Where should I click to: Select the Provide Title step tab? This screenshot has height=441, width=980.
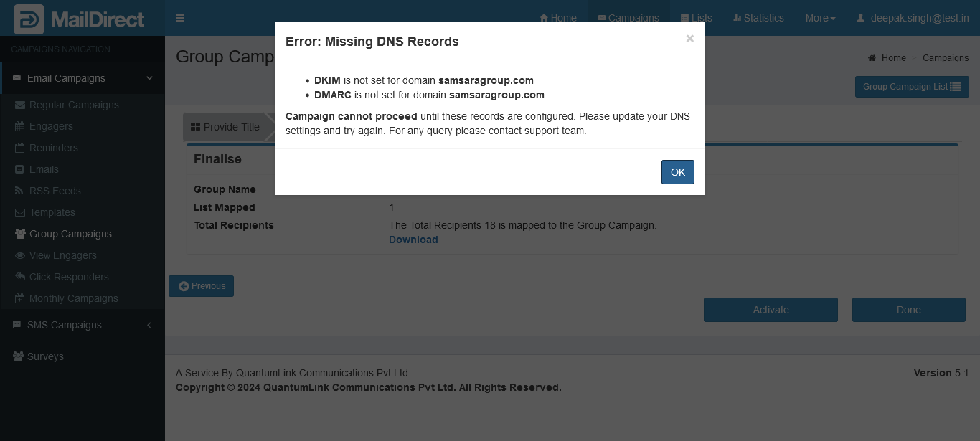coord(225,127)
